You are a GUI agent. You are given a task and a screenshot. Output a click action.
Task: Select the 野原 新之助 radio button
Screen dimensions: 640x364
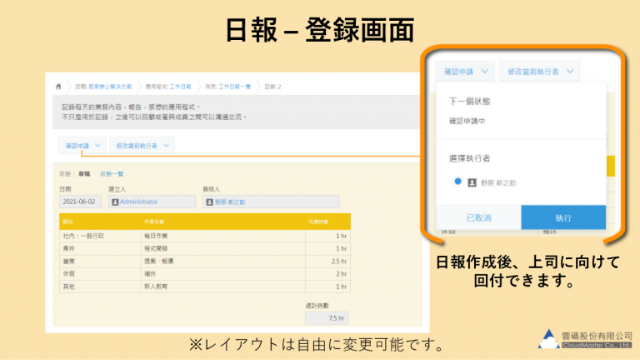tap(457, 181)
